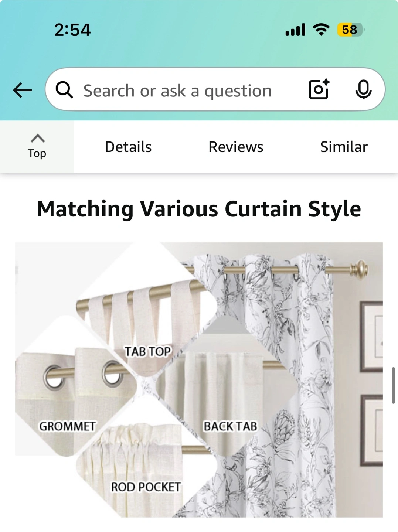This screenshot has width=398, height=532.
Task: Jump to the Top section
Action: (37, 147)
